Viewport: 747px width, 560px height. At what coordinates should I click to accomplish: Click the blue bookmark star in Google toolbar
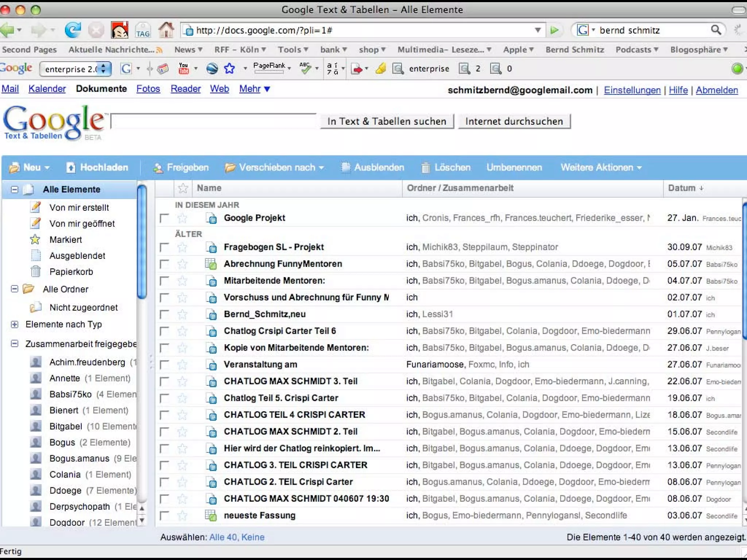[x=229, y=68]
